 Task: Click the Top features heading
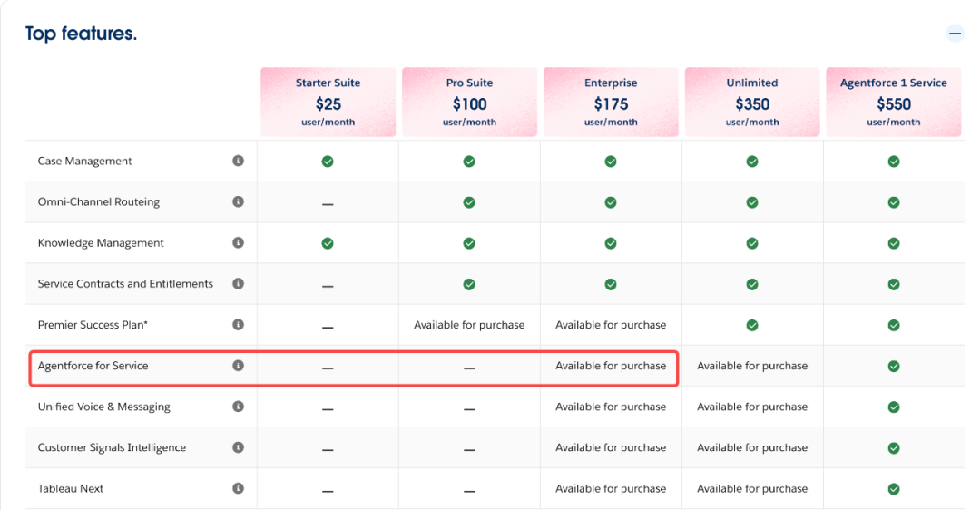[81, 34]
